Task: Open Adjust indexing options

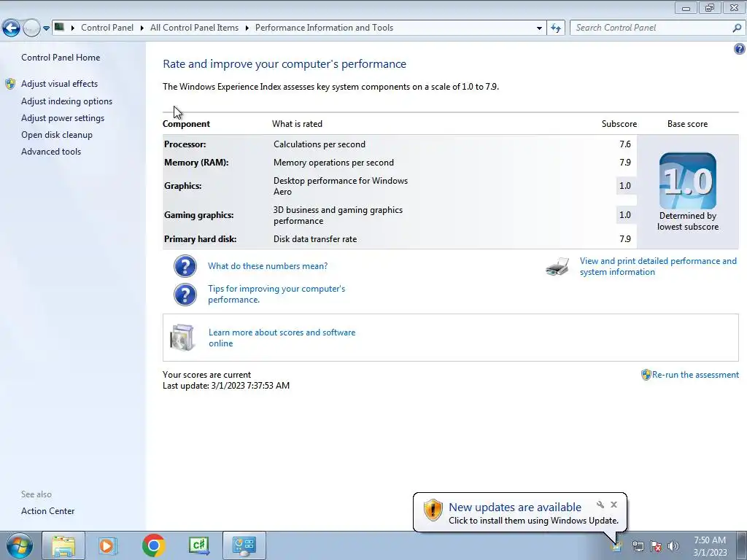Action: [x=66, y=101]
